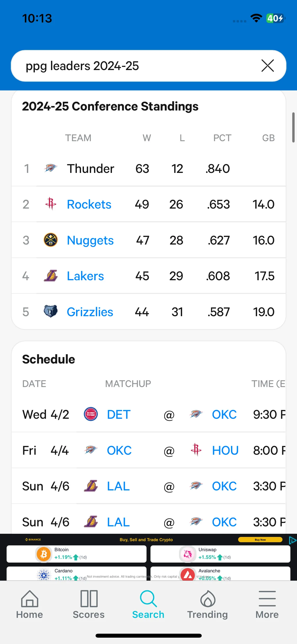Viewport: 297px width, 644px height.
Task: Select the Search magnifier icon in bottom bar
Action: pyautogui.click(x=148, y=599)
